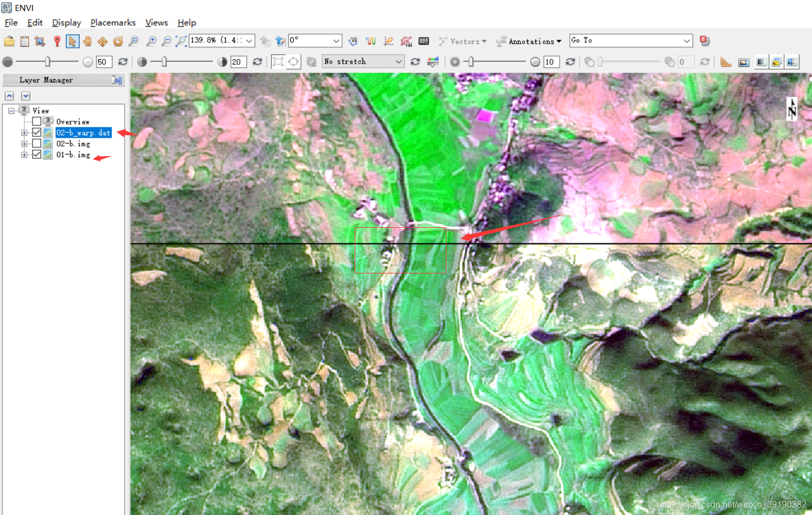The width and height of the screenshot is (812, 515).
Task: Click the Swipe view tool icon
Action: [792, 62]
